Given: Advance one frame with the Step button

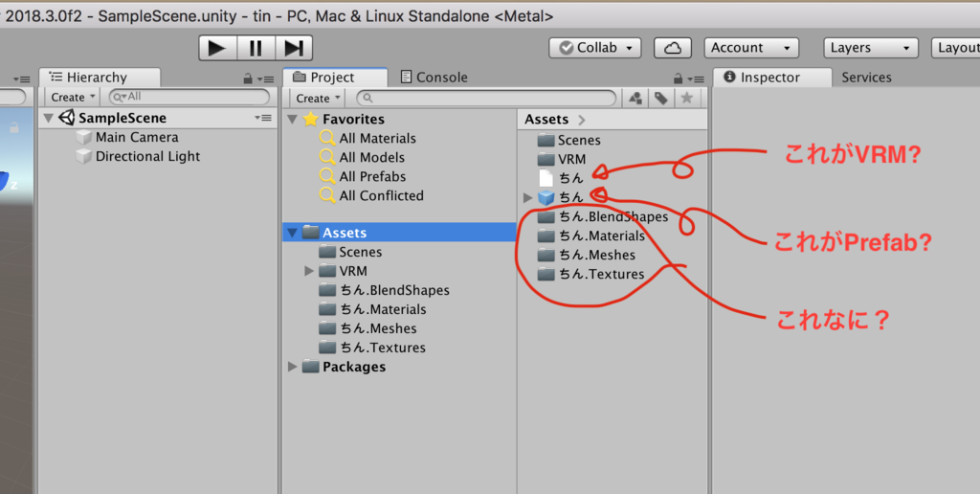Looking at the screenshot, I should tap(293, 48).
